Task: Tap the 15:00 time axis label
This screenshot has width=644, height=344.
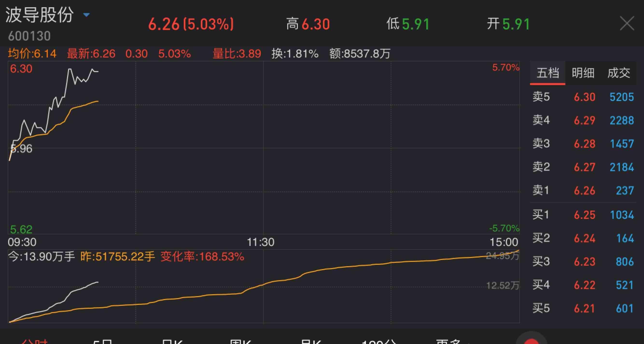Action: click(504, 242)
